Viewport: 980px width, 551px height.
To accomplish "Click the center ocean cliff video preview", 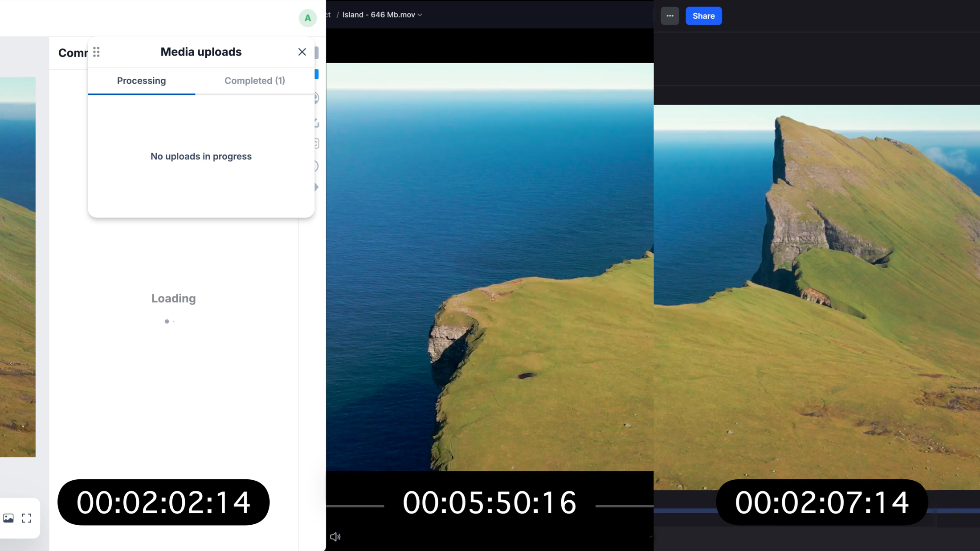I will point(490,267).
